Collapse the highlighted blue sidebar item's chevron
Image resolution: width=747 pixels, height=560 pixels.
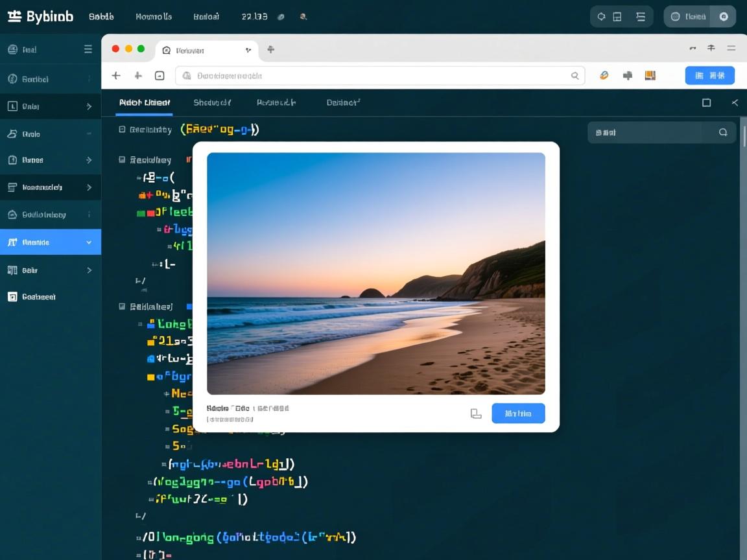(x=89, y=242)
